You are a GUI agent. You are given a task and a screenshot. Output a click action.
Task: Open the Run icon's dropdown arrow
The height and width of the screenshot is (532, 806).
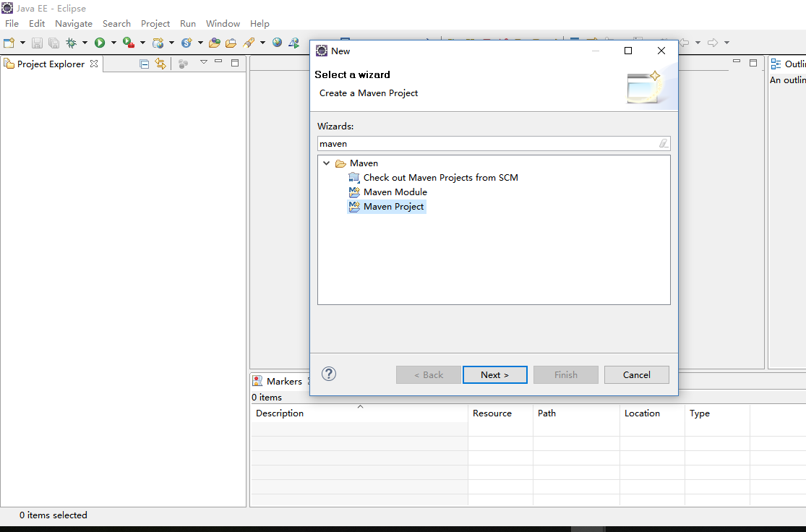point(113,43)
